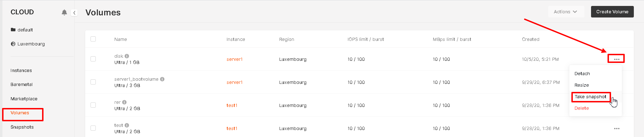Select Detach in the context menu

click(x=582, y=74)
